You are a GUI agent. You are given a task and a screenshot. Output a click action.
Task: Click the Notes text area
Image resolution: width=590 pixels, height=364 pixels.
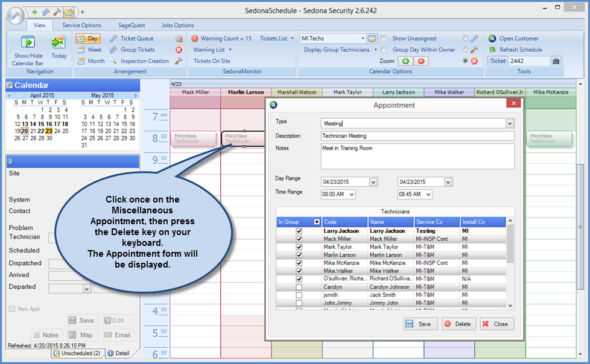click(417, 156)
